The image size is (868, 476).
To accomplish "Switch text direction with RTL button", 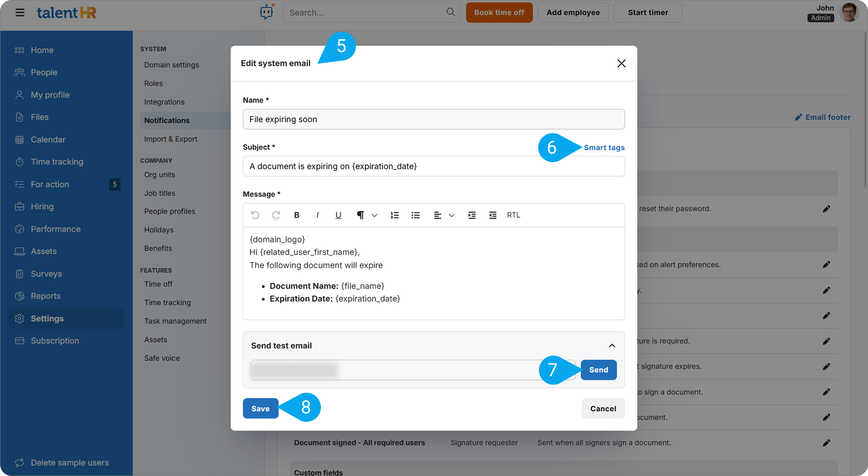I will [x=513, y=215].
